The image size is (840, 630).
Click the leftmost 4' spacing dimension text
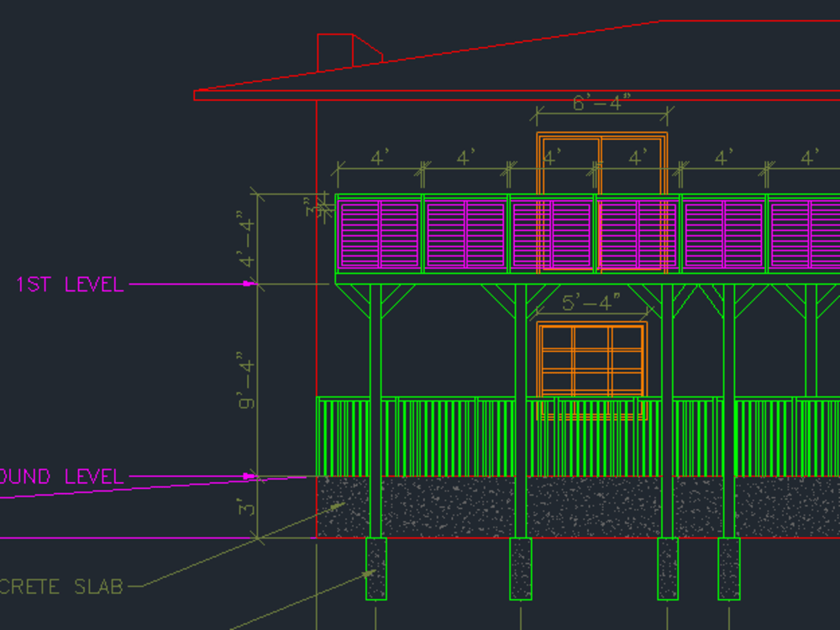pyautogui.click(x=379, y=156)
